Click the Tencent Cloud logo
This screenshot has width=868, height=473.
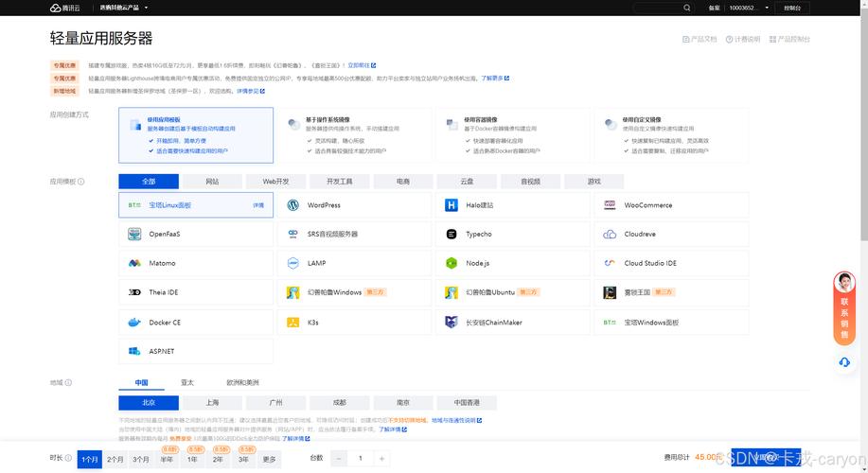[x=64, y=8]
